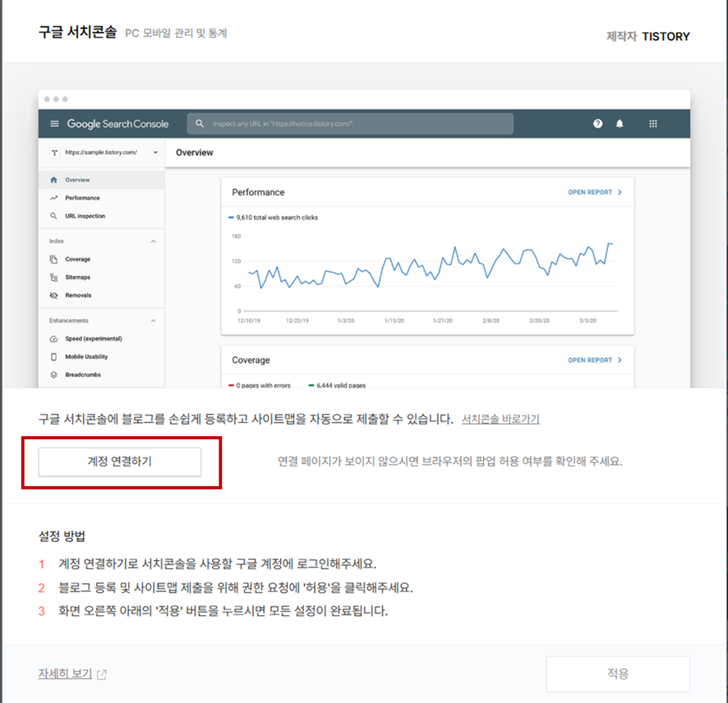
Task: Click the layers icon beside Breadcrumbs
Action: (54, 375)
